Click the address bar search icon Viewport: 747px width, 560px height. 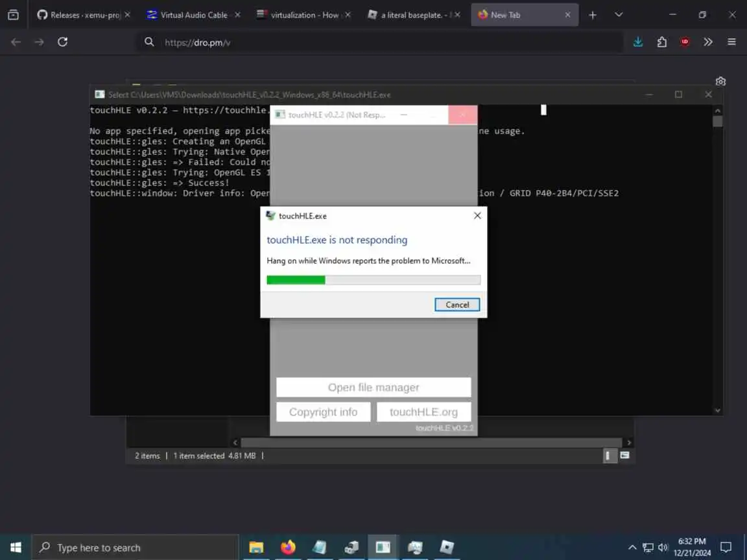pyautogui.click(x=149, y=42)
